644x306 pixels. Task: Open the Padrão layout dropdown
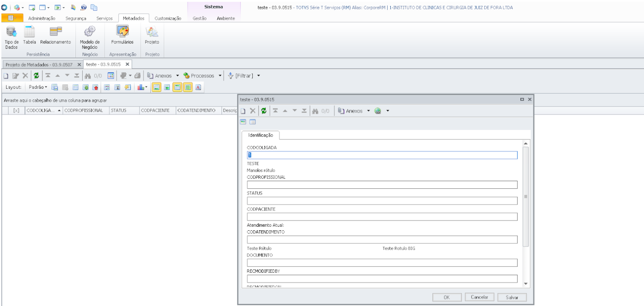click(38, 87)
